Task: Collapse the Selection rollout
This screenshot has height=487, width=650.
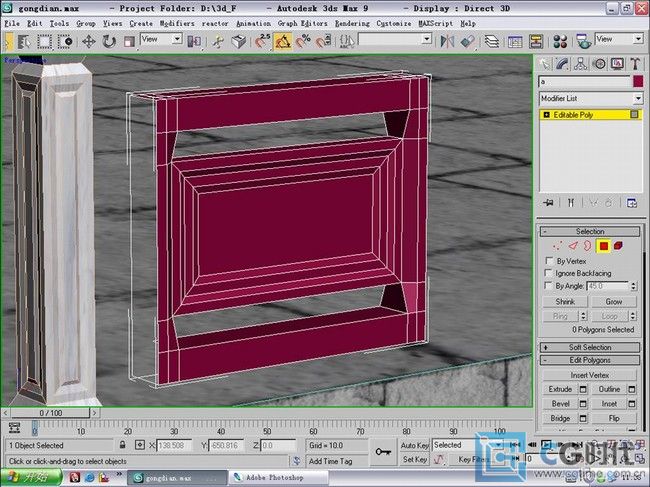Action: 589,231
